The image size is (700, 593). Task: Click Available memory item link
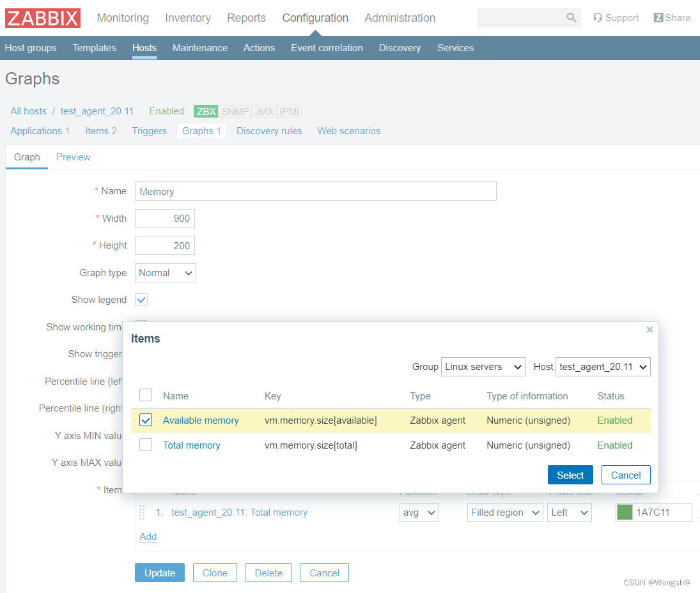pyautogui.click(x=201, y=420)
